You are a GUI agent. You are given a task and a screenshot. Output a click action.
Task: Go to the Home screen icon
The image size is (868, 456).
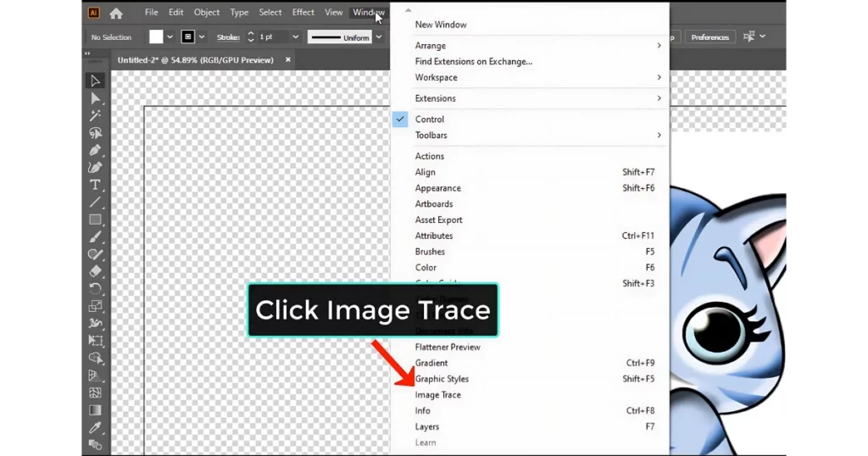(x=115, y=13)
